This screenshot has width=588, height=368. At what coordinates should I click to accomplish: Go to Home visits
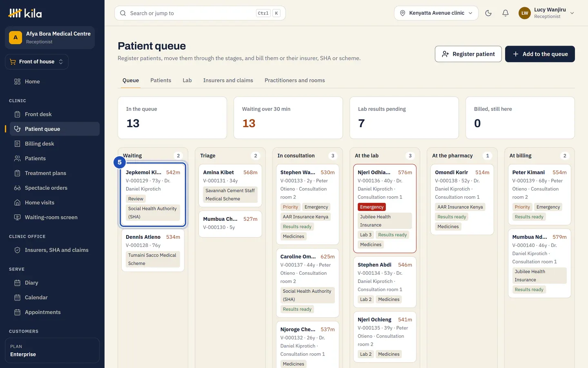click(55, 202)
